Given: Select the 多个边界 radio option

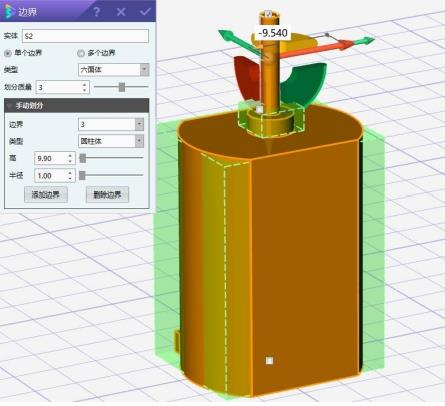Looking at the screenshot, I should [x=81, y=53].
